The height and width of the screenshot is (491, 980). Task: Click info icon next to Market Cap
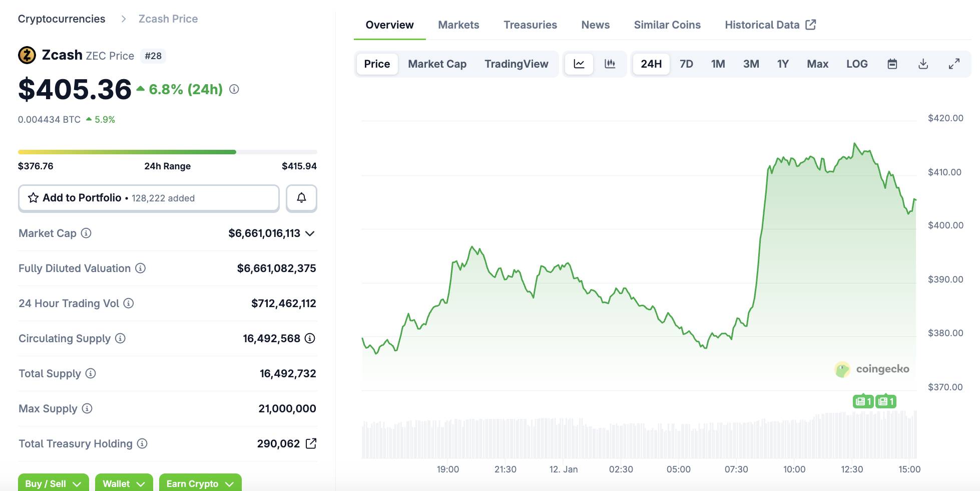(x=86, y=233)
